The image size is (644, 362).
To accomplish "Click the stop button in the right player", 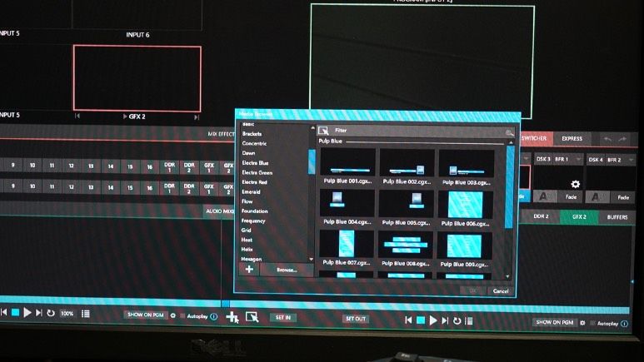I will (x=421, y=320).
